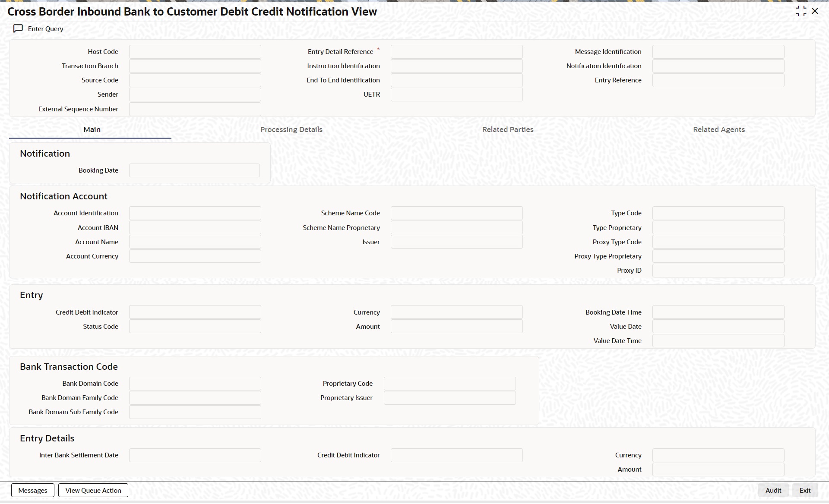This screenshot has height=504, width=829.
Task: Focus the End To End Identification field
Action: coord(457,80)
